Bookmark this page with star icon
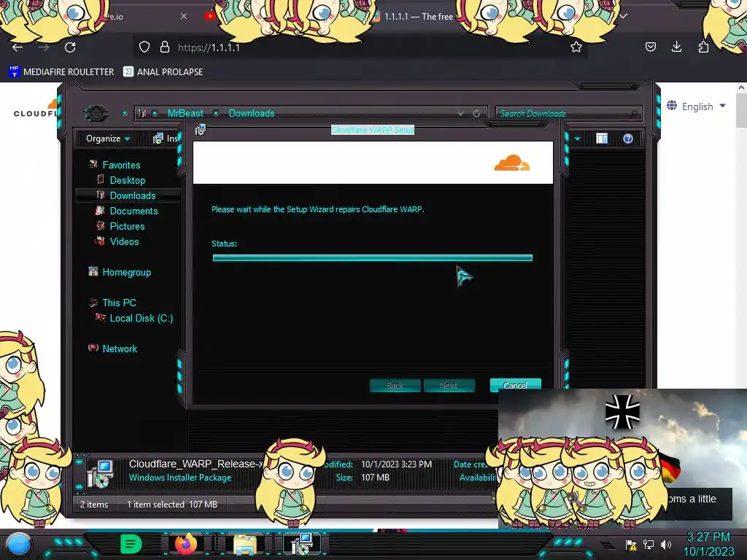 (x=576, y=47)
